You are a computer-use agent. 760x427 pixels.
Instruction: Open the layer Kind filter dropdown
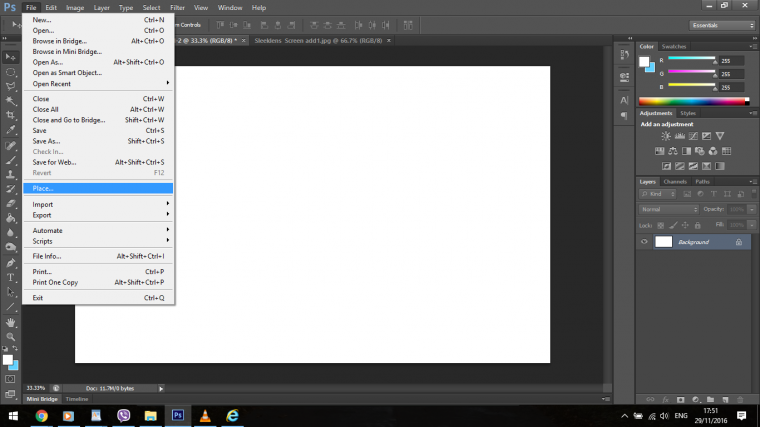click(x=658, y=194)
